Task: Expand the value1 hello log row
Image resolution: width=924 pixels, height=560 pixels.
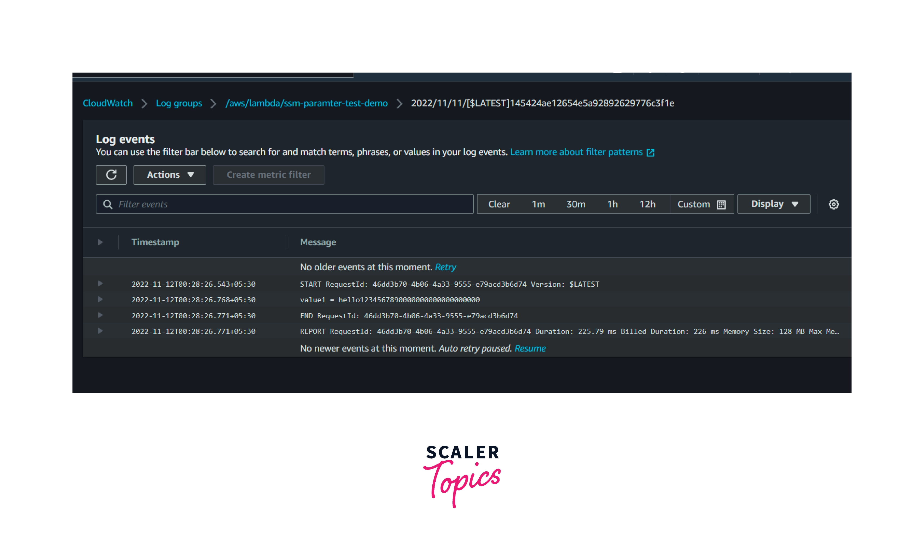Action: coord(100,300)
